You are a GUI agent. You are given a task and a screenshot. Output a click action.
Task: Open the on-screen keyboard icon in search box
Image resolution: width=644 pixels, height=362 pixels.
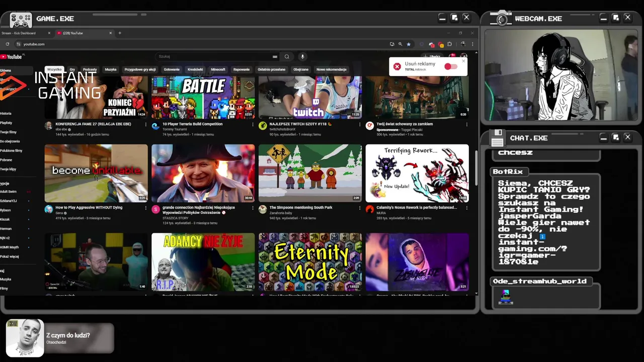click(275, 57)
